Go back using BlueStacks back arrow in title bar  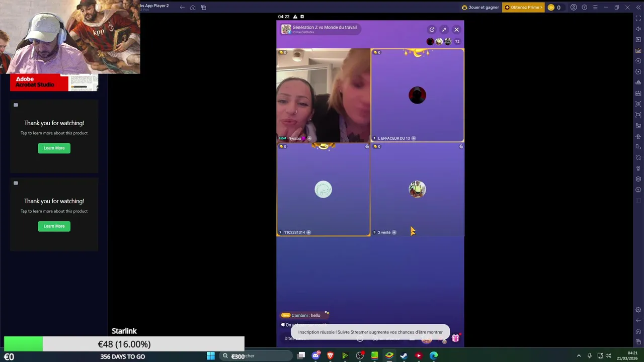182,8
